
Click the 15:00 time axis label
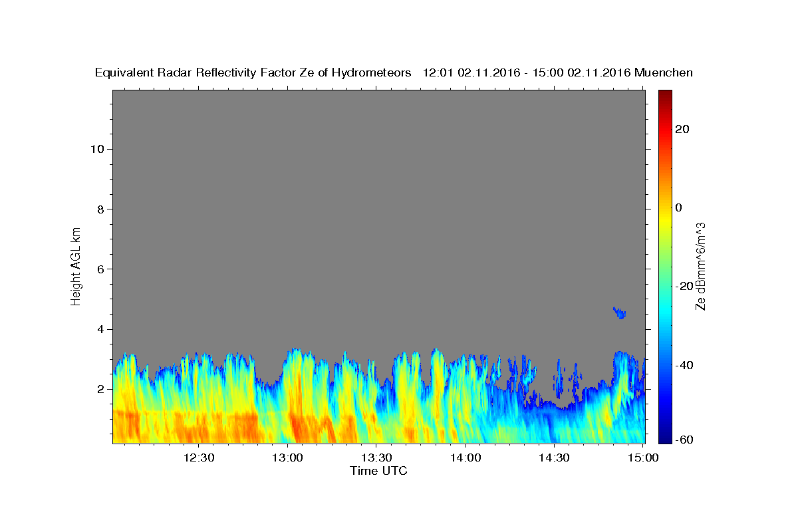[x=643, y=458]
